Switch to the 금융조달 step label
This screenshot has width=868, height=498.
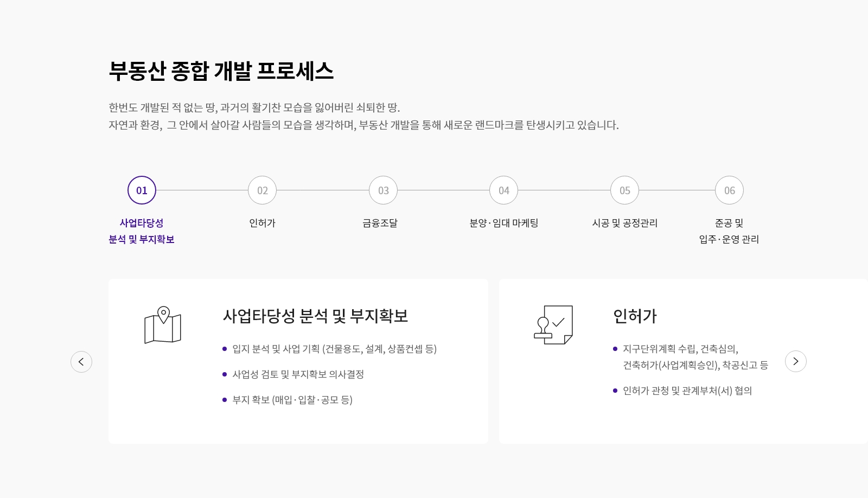click(x=380, y=223)
